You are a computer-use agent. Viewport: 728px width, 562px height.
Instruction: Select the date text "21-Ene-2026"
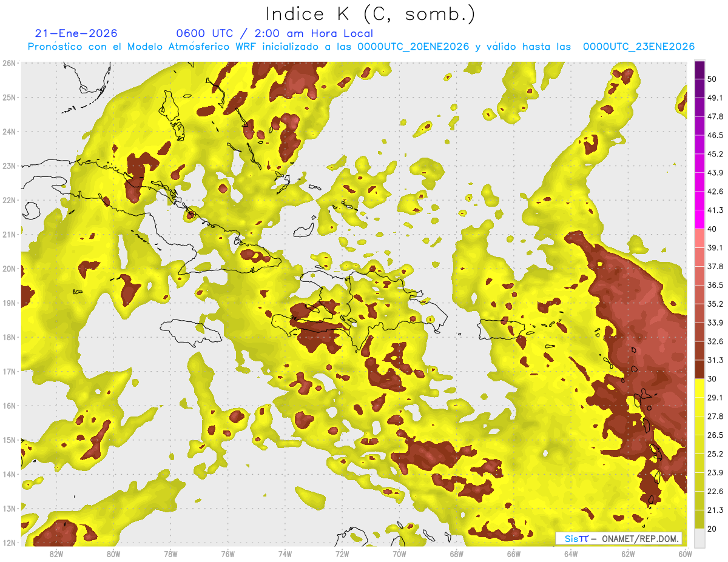pos(76,33)
